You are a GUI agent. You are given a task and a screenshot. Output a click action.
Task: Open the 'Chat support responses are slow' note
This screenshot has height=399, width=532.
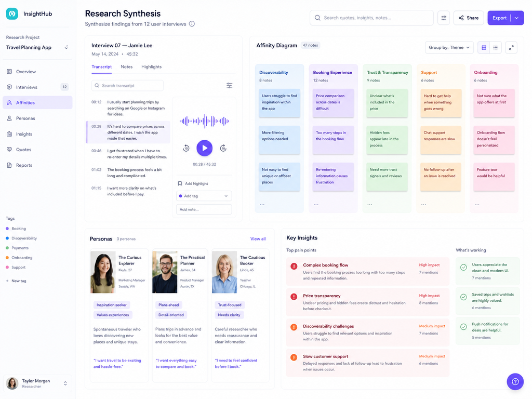click(441, 139)
